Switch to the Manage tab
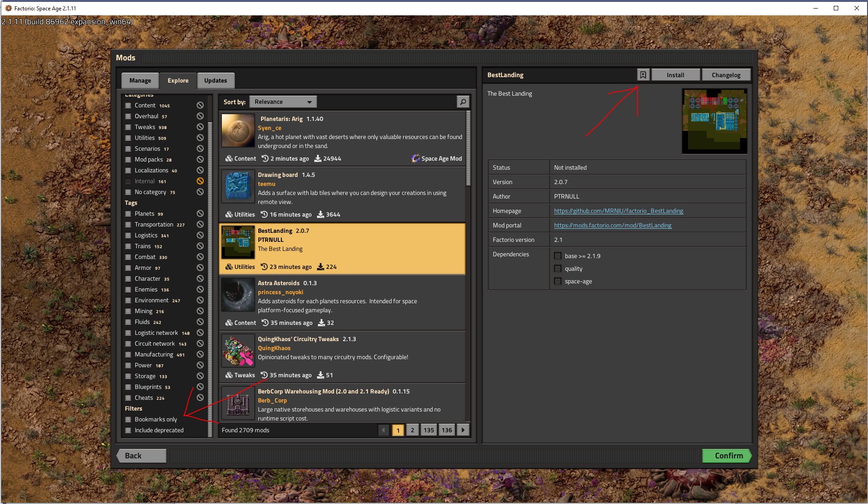This screenshot has width=868, height=504. point(140,80)
